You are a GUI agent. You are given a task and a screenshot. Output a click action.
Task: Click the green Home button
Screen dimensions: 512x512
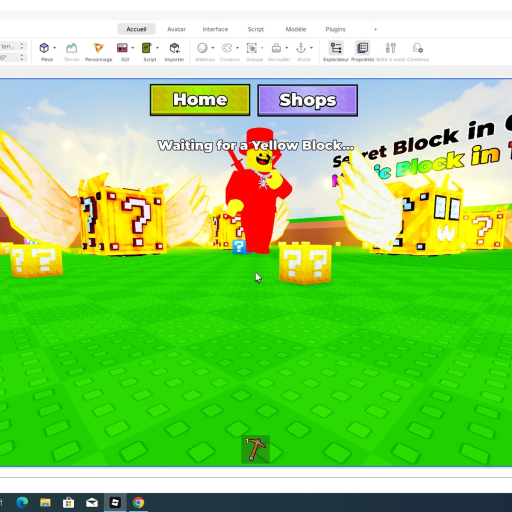[x=200, y=100]
